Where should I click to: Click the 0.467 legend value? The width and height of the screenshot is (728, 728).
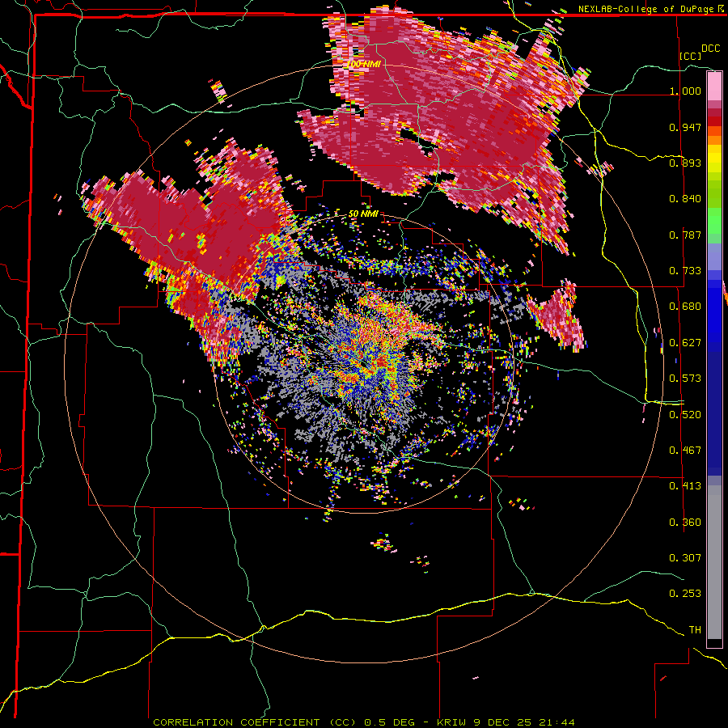click(685, 451)
